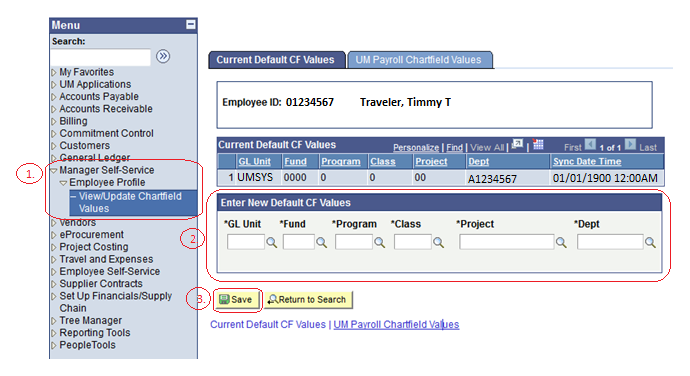Screen dimensions: 690x376
Task: Click the Program input field
Action: tap(353, 242)
